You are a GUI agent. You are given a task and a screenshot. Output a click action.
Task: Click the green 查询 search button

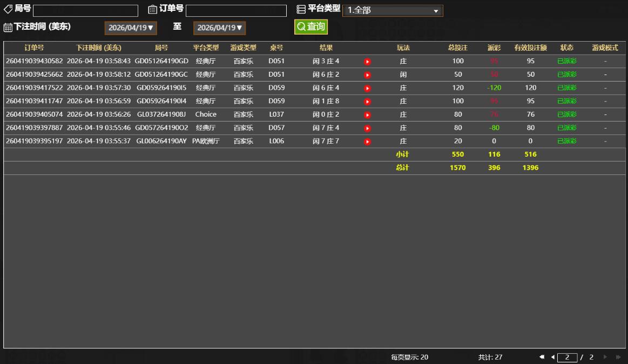click(311, 27)
